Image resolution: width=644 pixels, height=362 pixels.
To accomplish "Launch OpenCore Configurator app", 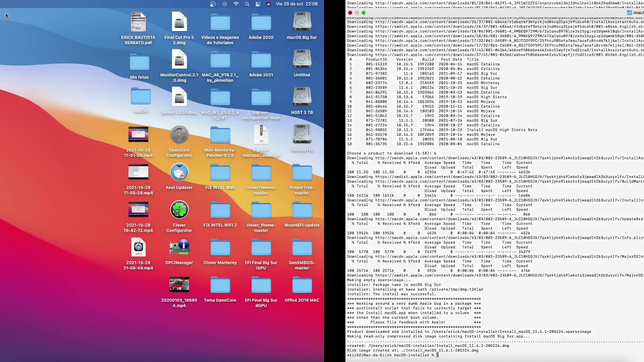I will click(x=179, y=135).
